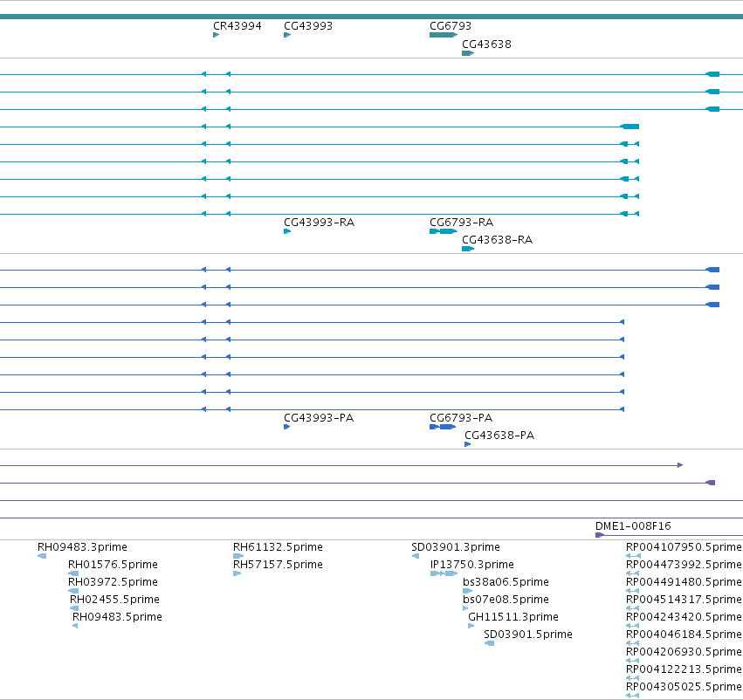Viewport: 743px width, 700px height.
Task: Open the RH03972.5prime label
Action: pyautogui.click(x=113, y=581)
